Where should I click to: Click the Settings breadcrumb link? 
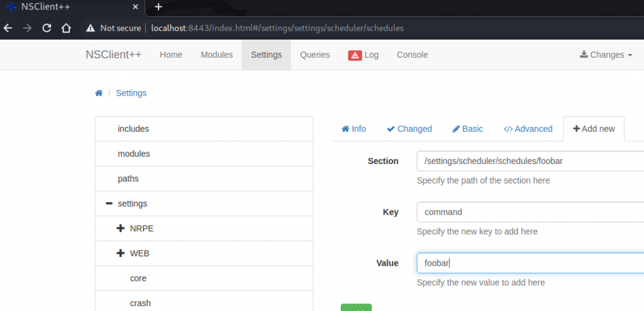[x=131, y=93]
